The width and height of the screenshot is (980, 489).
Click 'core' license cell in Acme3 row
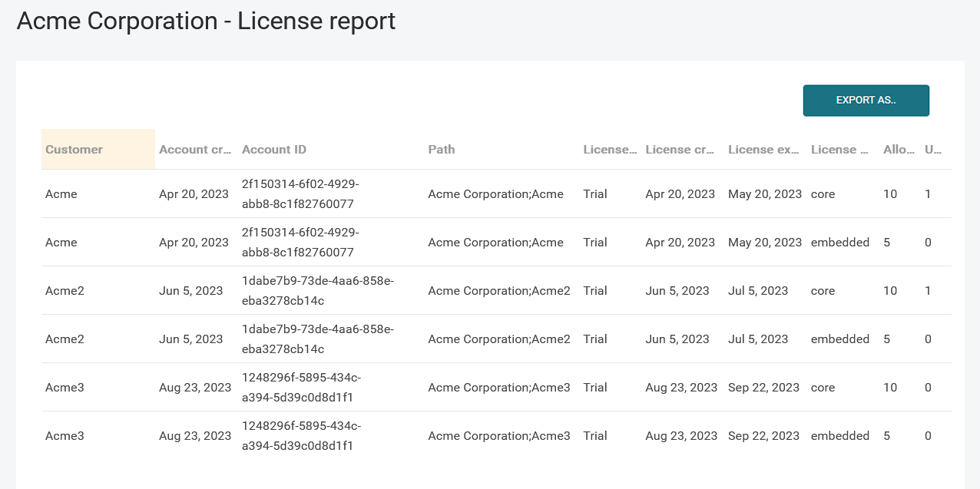823,388
